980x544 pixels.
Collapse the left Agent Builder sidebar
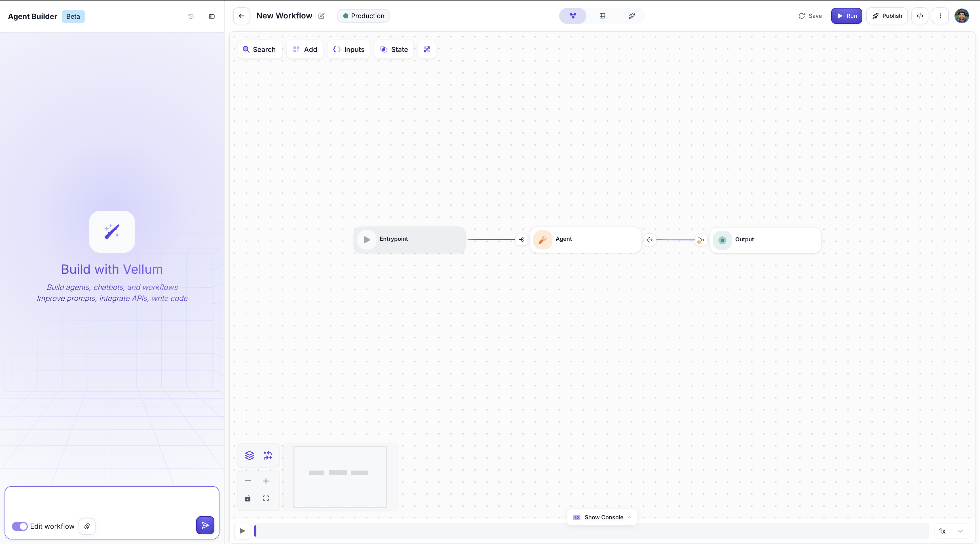pyautogui.click(x=212, y=16)
